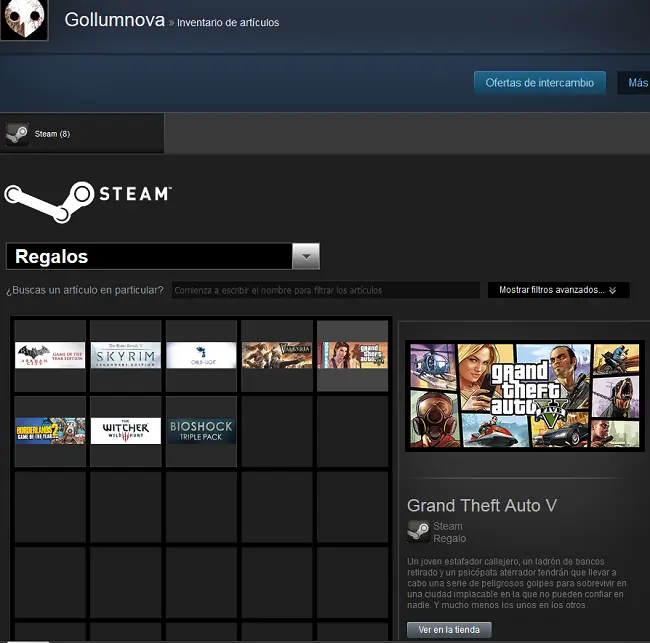Expand 'Mostrar filtros avanzados' filters
The image size is (650, 643).
coord(558,290)
